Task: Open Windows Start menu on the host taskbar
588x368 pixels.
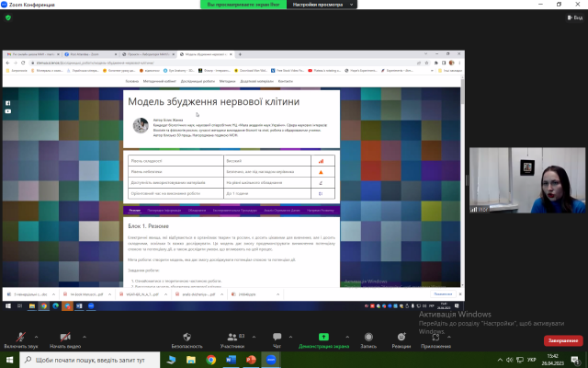Action: click(9, 360)
